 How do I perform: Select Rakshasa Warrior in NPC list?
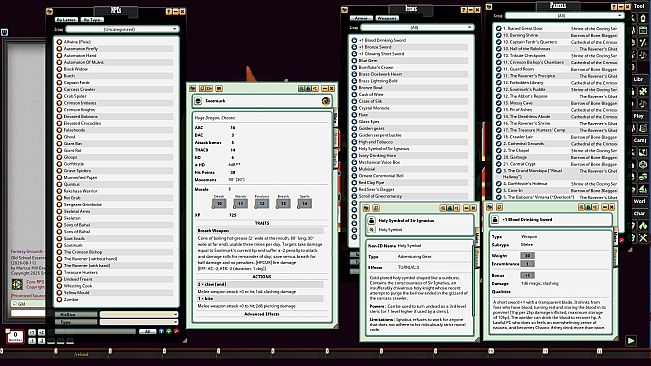click(x=114, y=191)
